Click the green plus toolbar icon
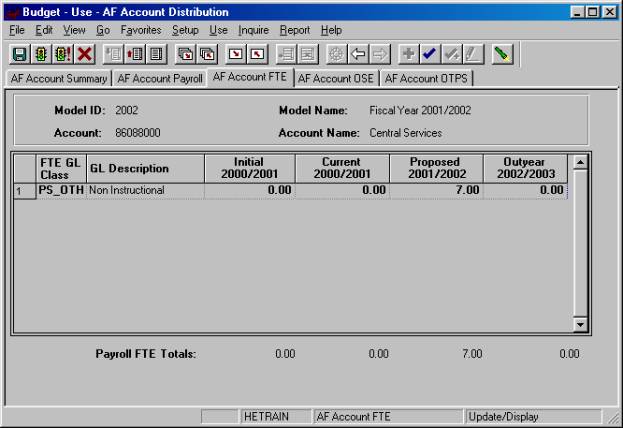This screenshot has height=428, width=623. tap(408, 54)
